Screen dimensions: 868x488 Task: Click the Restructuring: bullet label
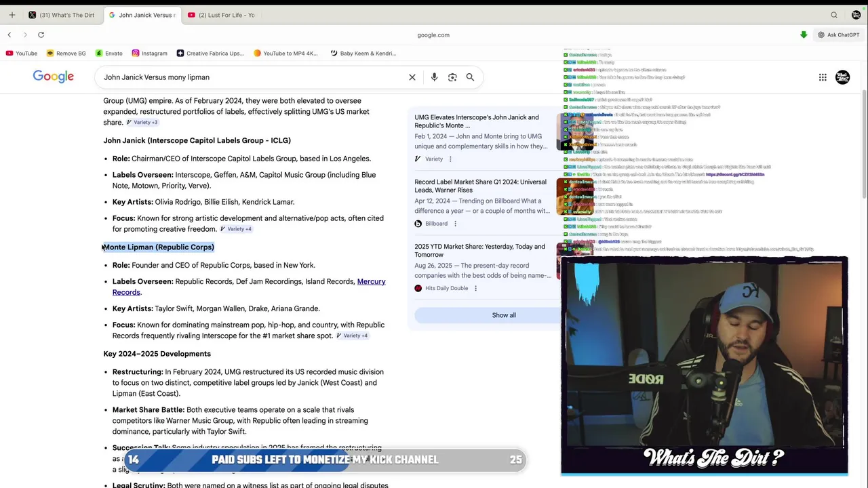pyautogui.click(x=138, y=372)
